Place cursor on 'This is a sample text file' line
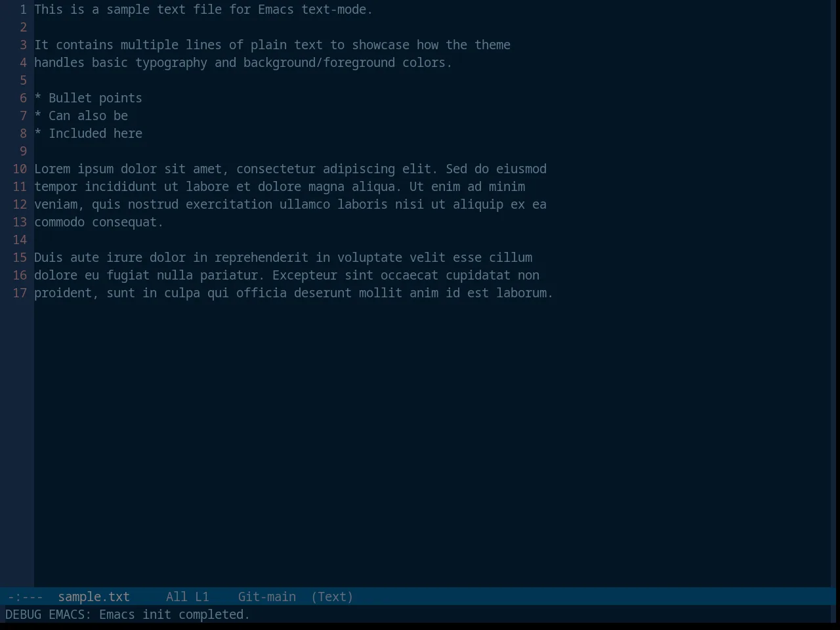 point(203,9)
